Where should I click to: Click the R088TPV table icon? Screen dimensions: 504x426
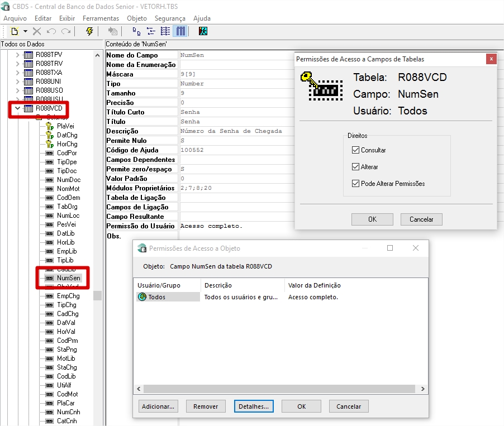[x=28, y=55]
